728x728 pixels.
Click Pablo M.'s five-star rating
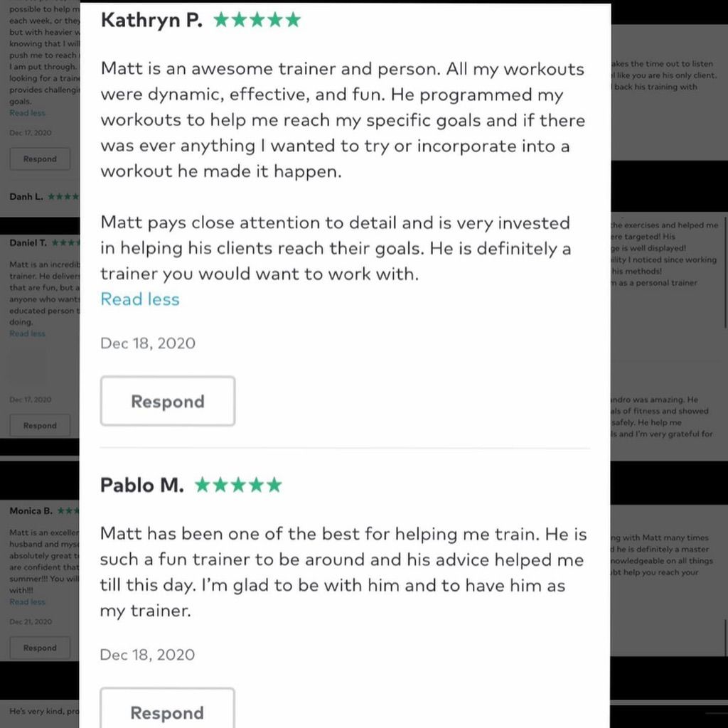(x=238, y=486)
